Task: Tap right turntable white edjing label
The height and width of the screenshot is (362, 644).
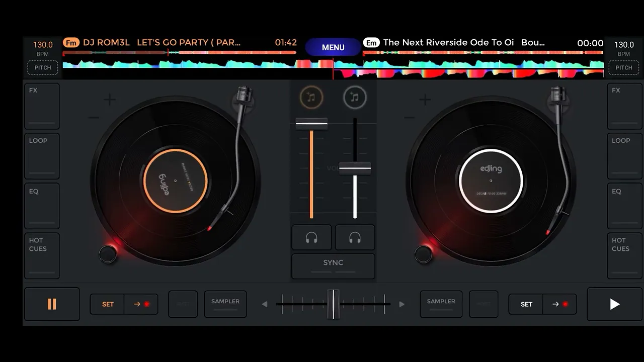Action: [x=491, y=181]
